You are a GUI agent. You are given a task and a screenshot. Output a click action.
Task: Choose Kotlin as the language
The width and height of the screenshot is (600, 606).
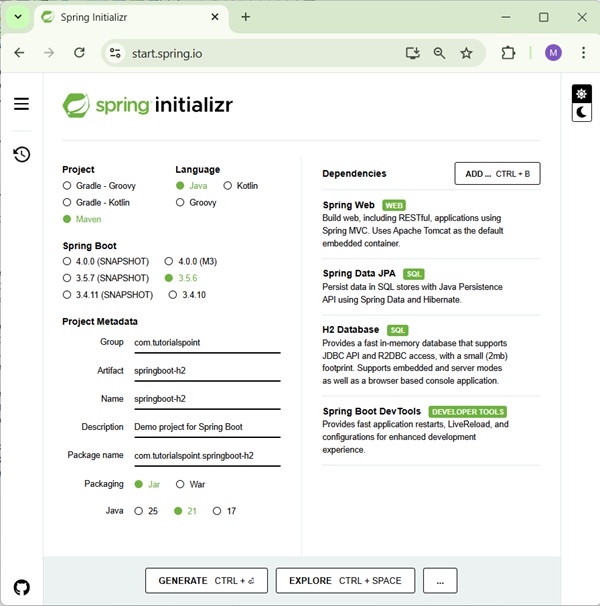[228, 186]
